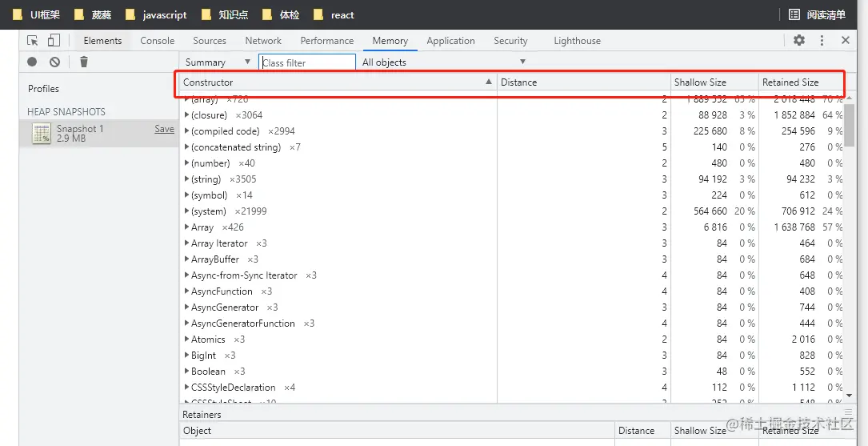The width and height of the screenshot is (868, 446).
Task: Expand the Atomics ×3 row
Action: pos(186,340)
